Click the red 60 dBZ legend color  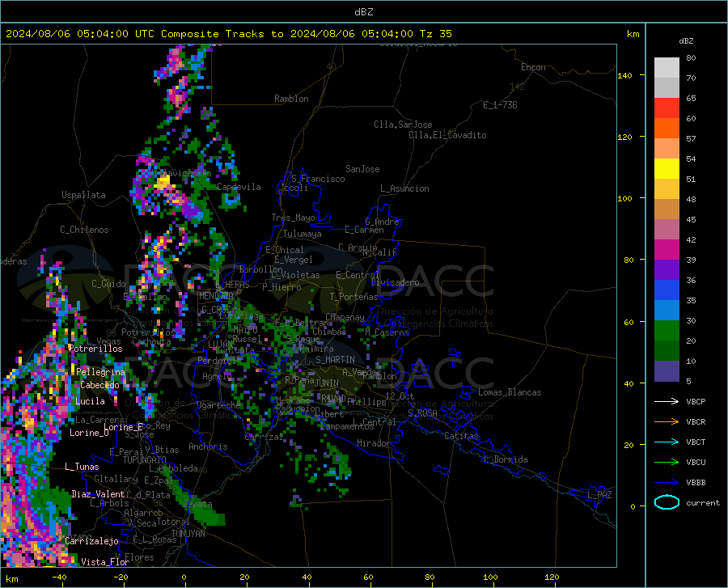tap(667, 108)
